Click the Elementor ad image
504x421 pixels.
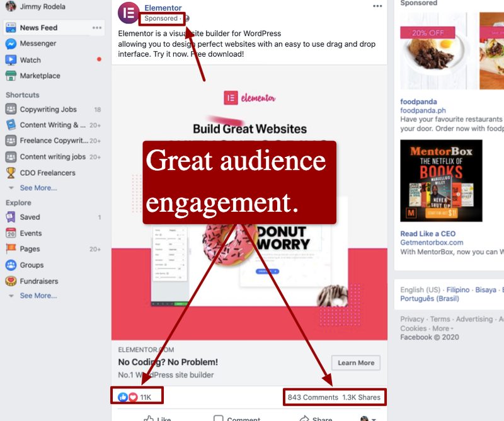(249, 202)
